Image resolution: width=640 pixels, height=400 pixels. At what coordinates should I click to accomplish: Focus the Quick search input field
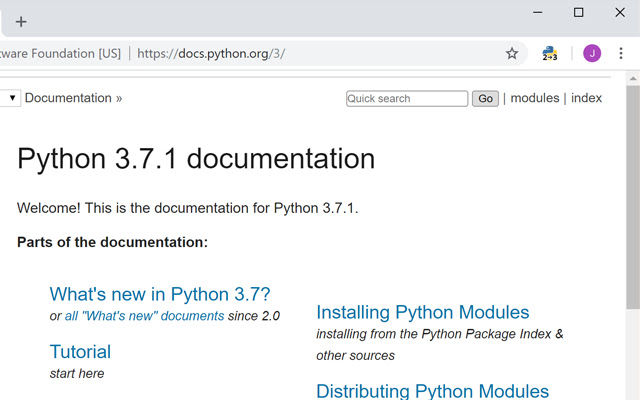point(407,98)
